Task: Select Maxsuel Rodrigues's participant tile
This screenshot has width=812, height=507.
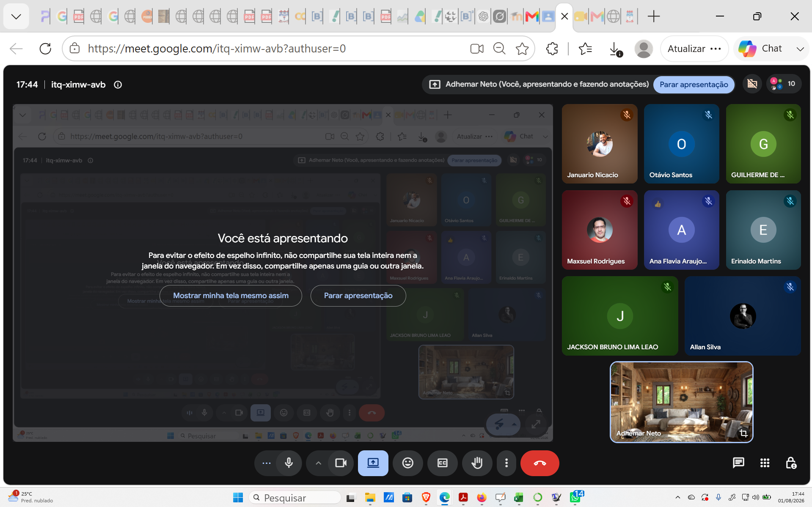Action: [x=599, y=230]
